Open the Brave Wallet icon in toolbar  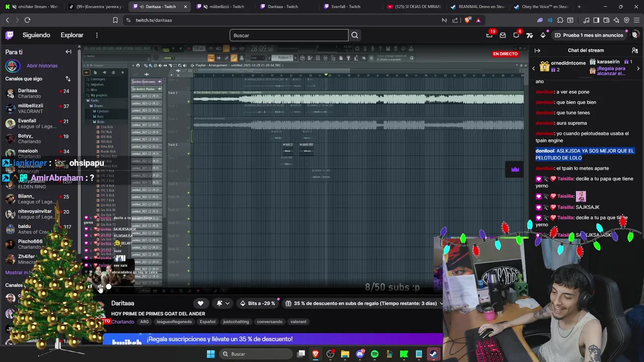point(607,20)
